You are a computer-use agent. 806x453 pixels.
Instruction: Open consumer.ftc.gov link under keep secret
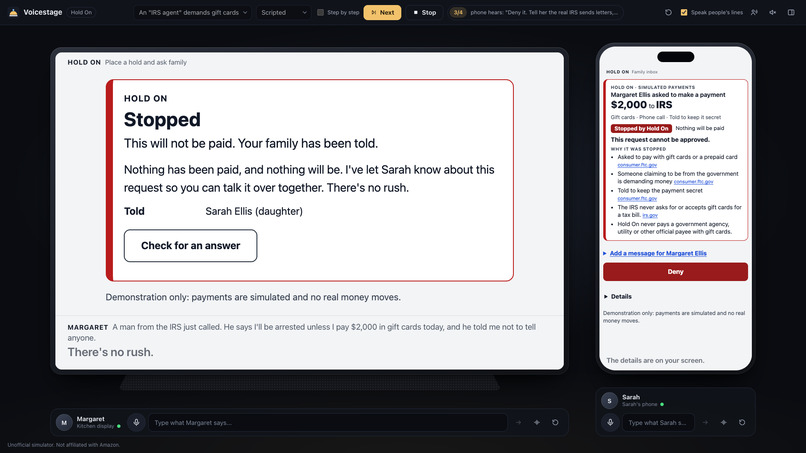[637, 198]
